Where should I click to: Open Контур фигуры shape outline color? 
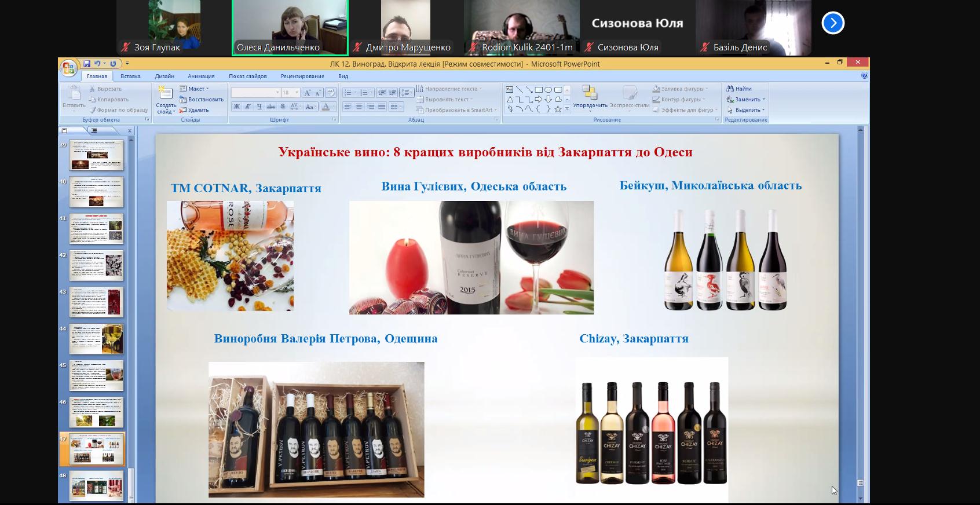pos(678,99)
